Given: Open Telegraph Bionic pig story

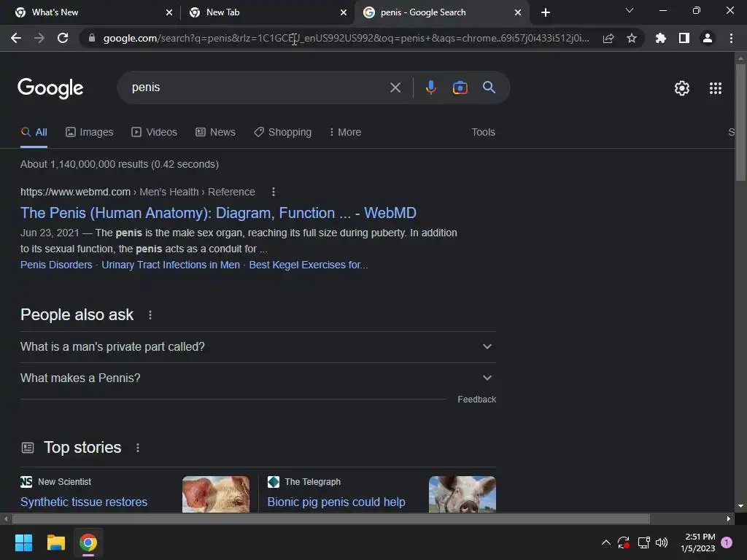Looking at the screenshot, I should (x=336, y=502).
